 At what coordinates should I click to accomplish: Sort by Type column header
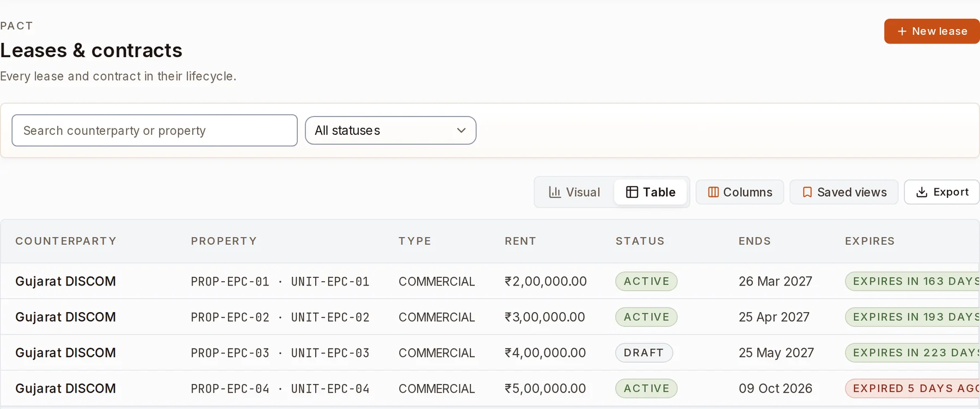pos(415,241)
